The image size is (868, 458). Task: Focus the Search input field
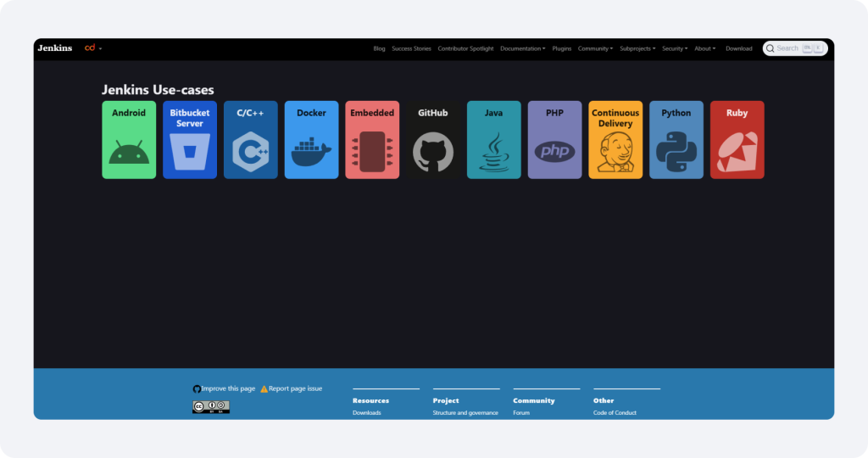point(795,48)
